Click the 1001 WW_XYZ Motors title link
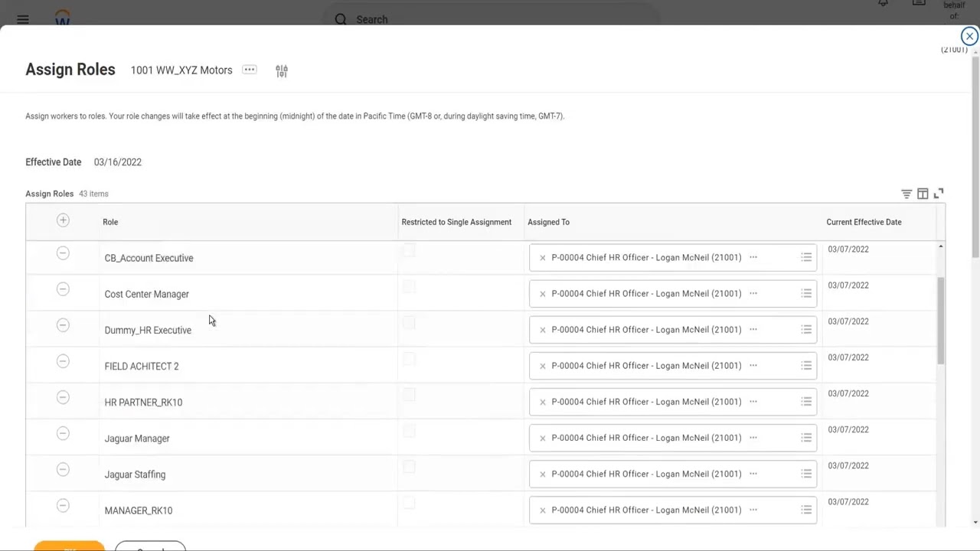Screen dimensions: 980x551 pos(181,70)
